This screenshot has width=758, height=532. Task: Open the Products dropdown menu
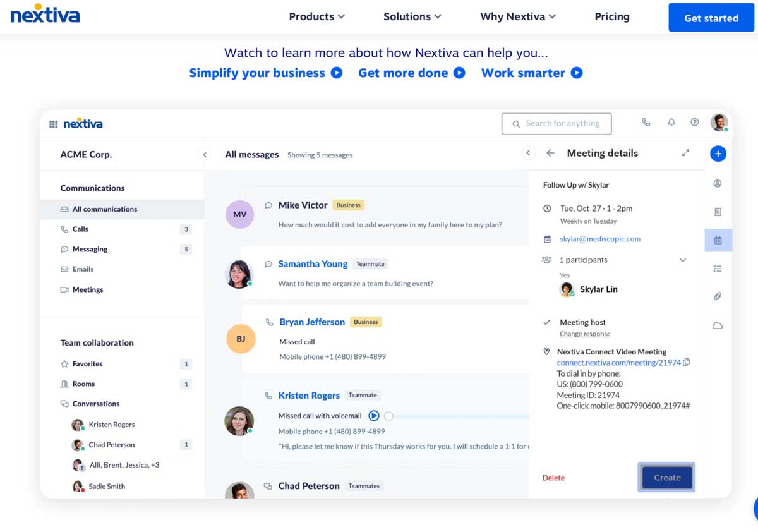click(x=316, y=16)
